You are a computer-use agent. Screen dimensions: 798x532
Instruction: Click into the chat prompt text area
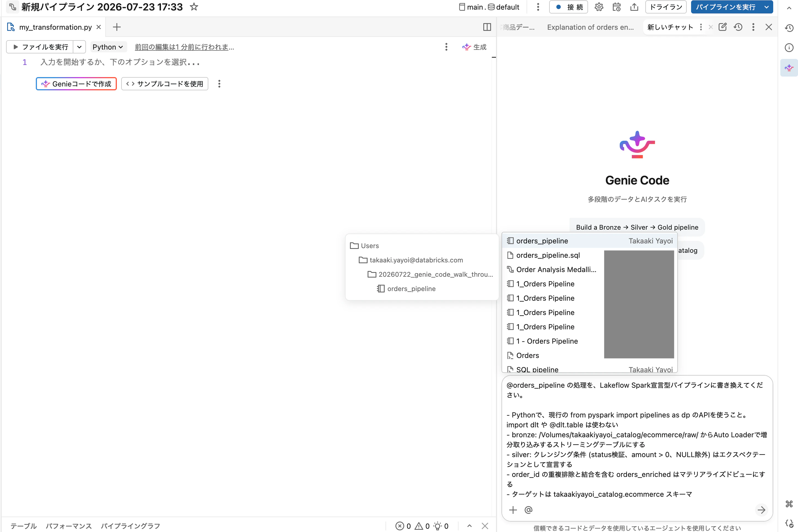(637, 439)
